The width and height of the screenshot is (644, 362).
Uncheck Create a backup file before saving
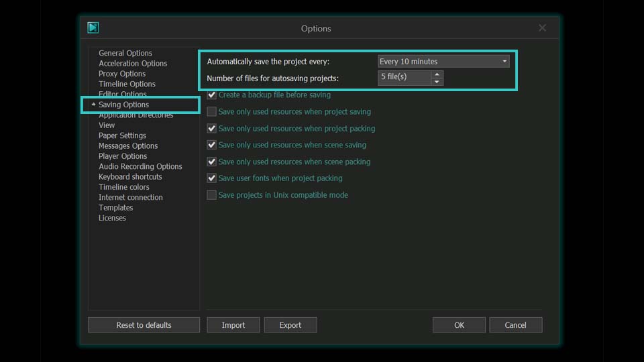212,95
